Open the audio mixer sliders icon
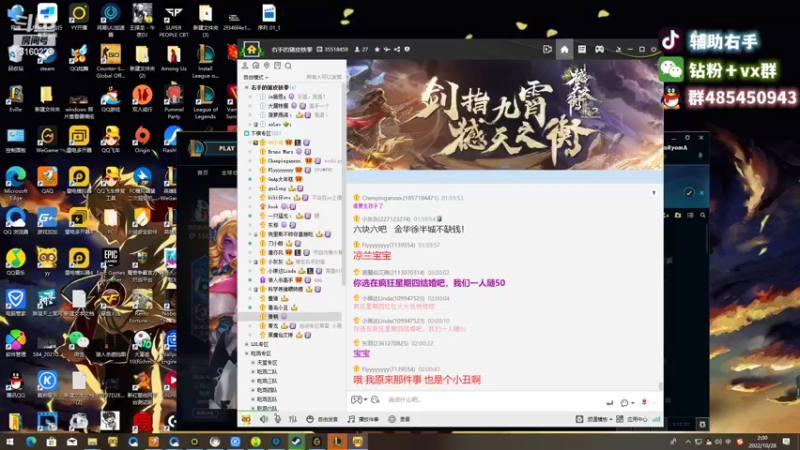800x450 pixels. pos(293,419)
